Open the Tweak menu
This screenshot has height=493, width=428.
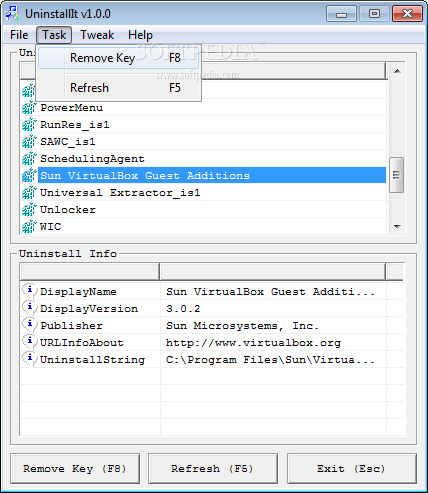[x=97, y=35]
